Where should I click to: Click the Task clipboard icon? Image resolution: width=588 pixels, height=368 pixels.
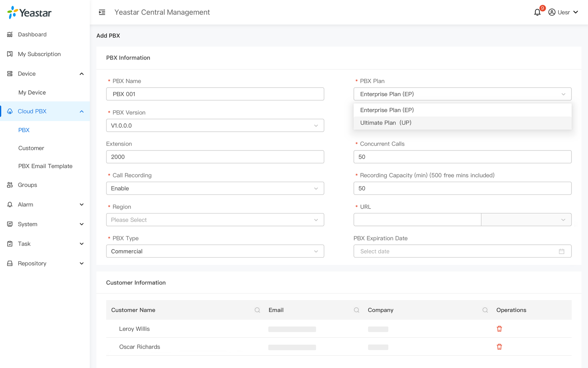point(10,244)
